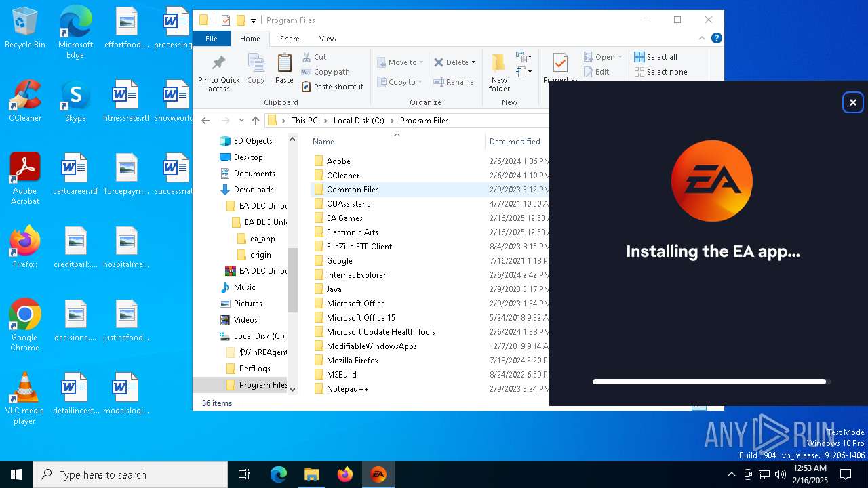Click the New folder icon
868x488 pixels.
click(x=499, y=64)
